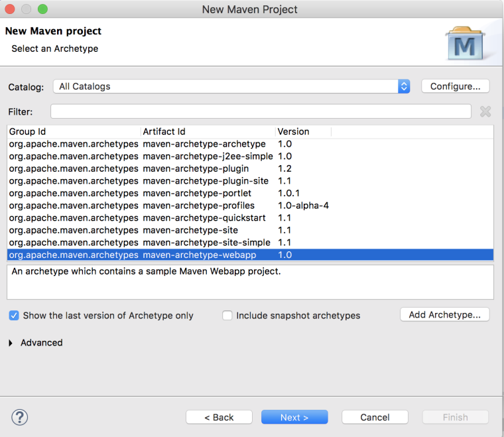Select the maven-archetype-profiles row
This screenshot has height=437, width=504.
tap(250, 206)
